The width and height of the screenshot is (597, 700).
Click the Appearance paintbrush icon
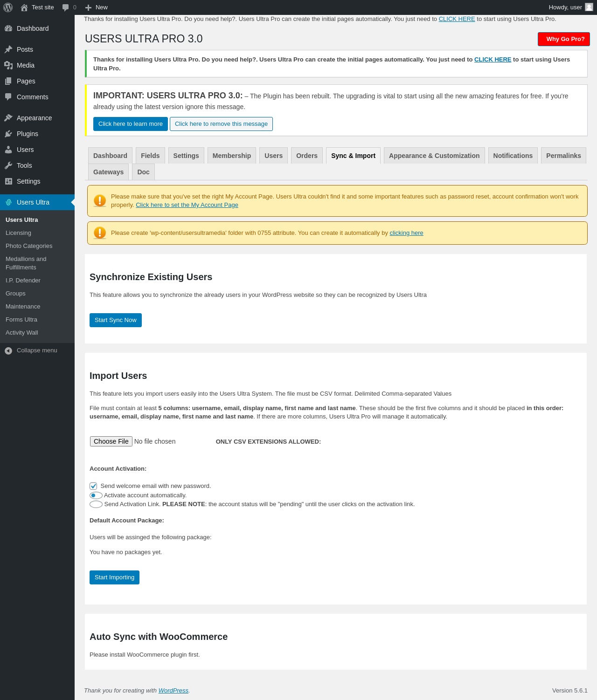pos(8,118)
